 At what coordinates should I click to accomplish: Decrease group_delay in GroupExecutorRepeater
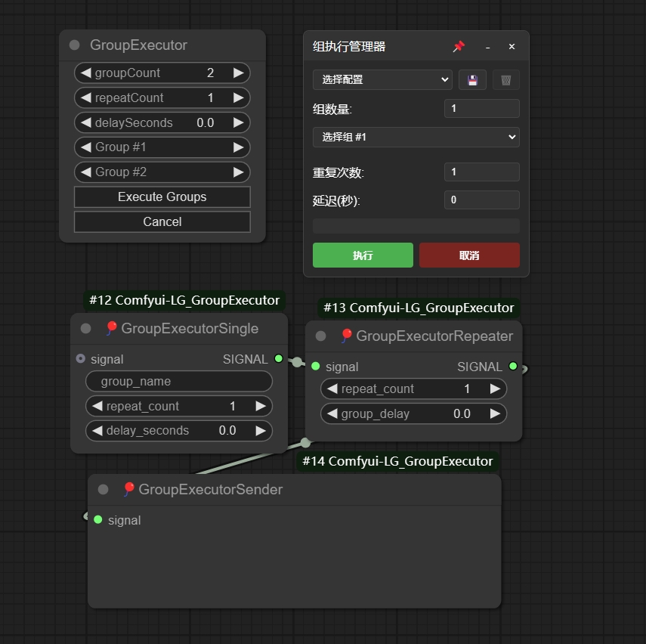[332, 413]
